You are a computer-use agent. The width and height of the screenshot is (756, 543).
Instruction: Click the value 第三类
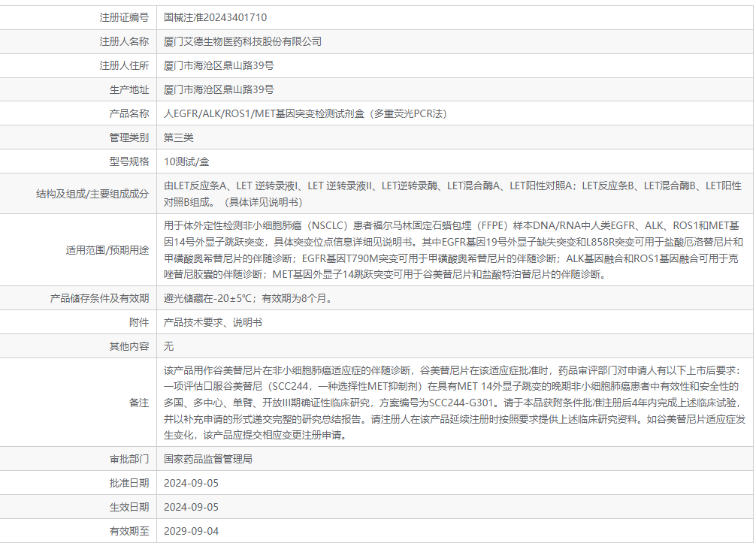tap(178, 137)
